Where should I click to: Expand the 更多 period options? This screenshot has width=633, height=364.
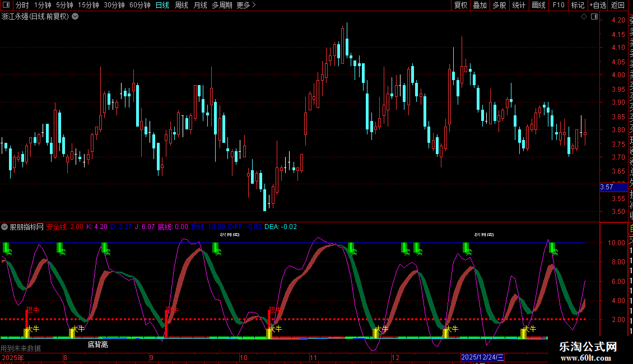(246, 5)
